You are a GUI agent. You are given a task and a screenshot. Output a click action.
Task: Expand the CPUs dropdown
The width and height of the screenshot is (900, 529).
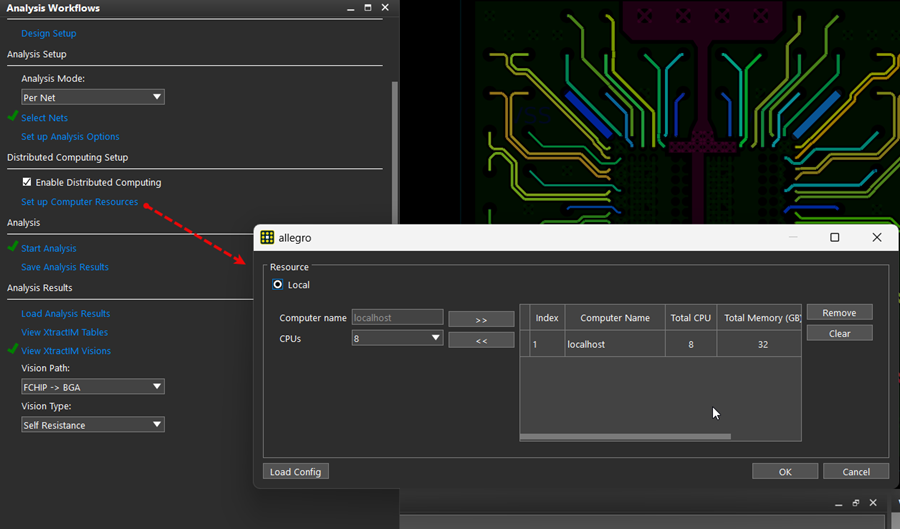pos(397,339)
